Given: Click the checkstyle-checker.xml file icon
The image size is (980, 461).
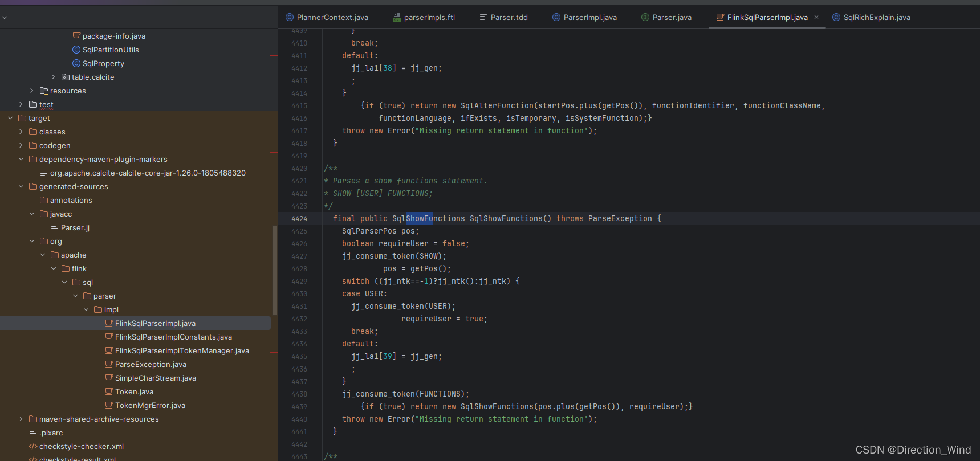Looking at the screenshot, I should click(x=33, y=446).
